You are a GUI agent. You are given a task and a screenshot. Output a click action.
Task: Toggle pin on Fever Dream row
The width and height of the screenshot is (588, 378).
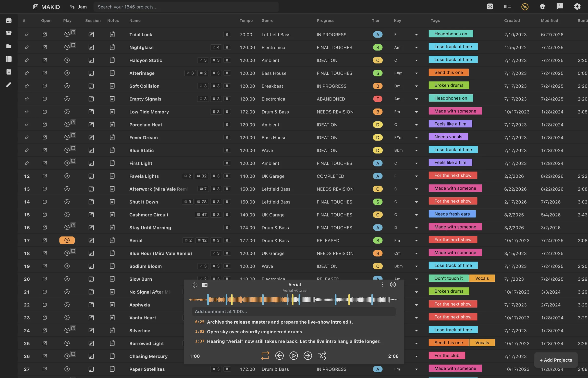pos(27,138)
